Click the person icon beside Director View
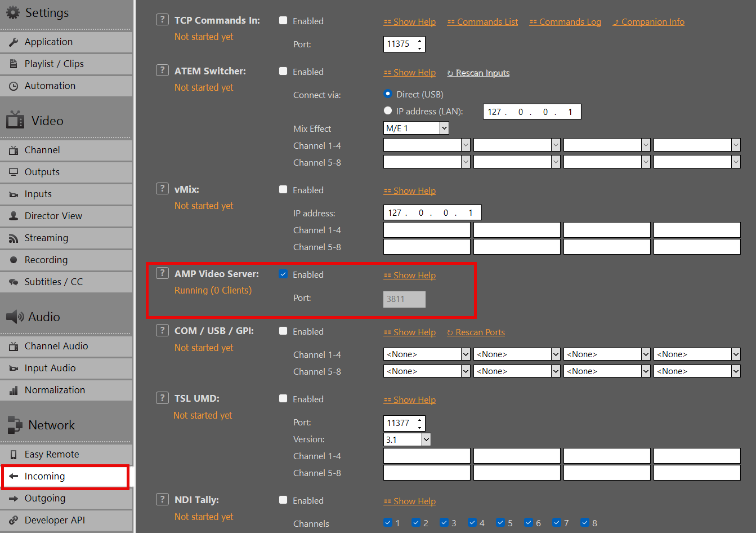The height and width of the screenshot is (533, 756). click(x=14, y=216)
